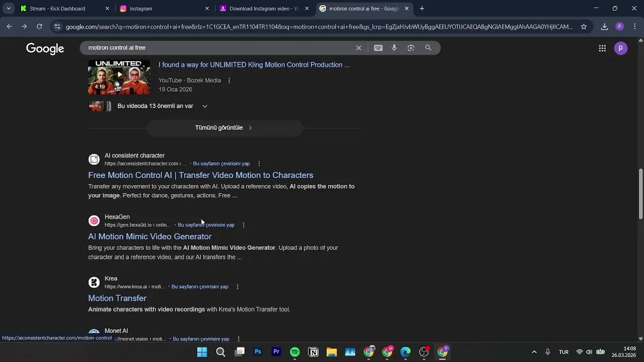The image size is (644, 362).
Task: View site information icon in address bar
Action: pos(57,27)
